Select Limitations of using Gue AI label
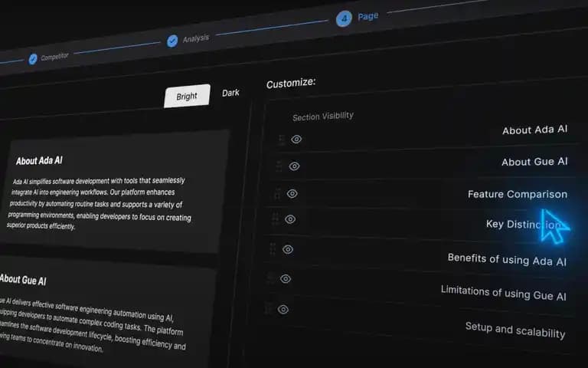The image size is (588, 368). click(x=503, y=293)
